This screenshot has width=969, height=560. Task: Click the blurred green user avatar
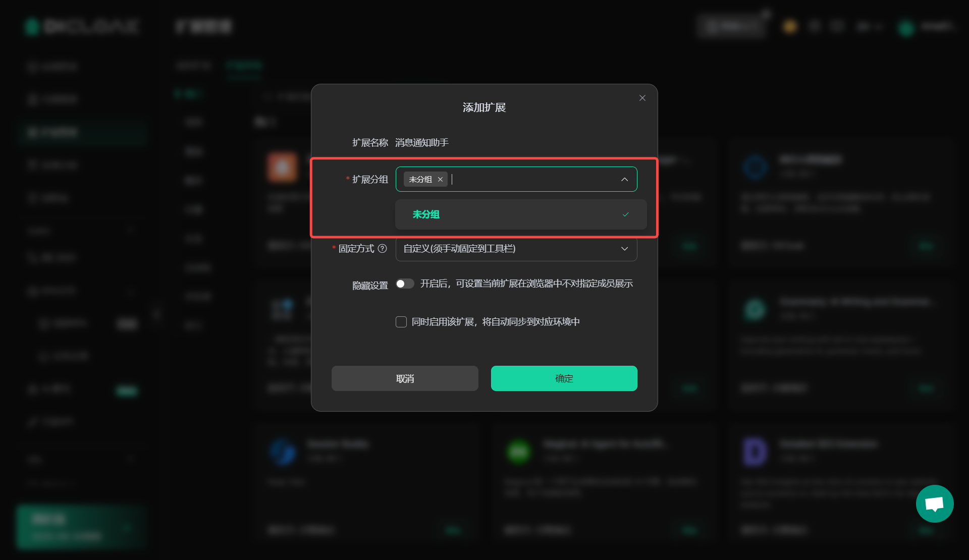[906, 28]
